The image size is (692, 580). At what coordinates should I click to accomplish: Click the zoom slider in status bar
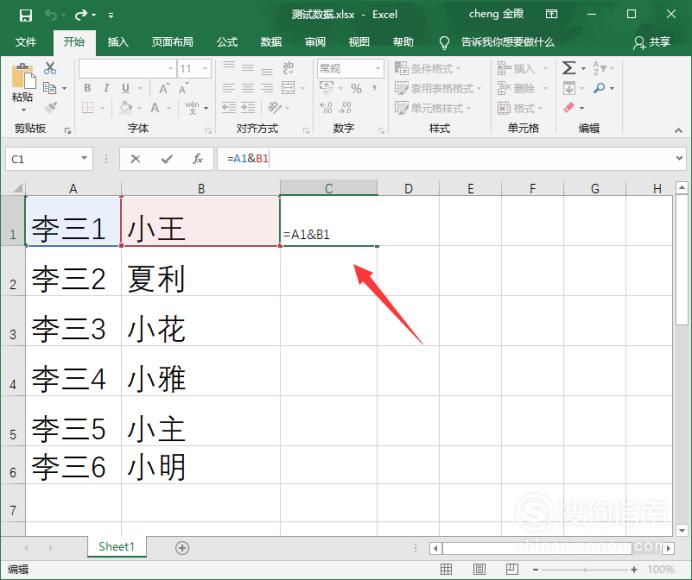pyautogui.click(x=585, y=569)
